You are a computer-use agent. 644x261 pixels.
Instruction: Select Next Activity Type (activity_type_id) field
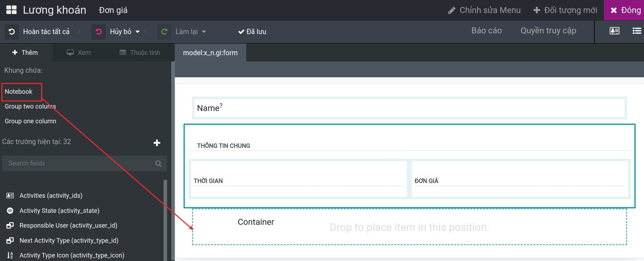[69, 241]
